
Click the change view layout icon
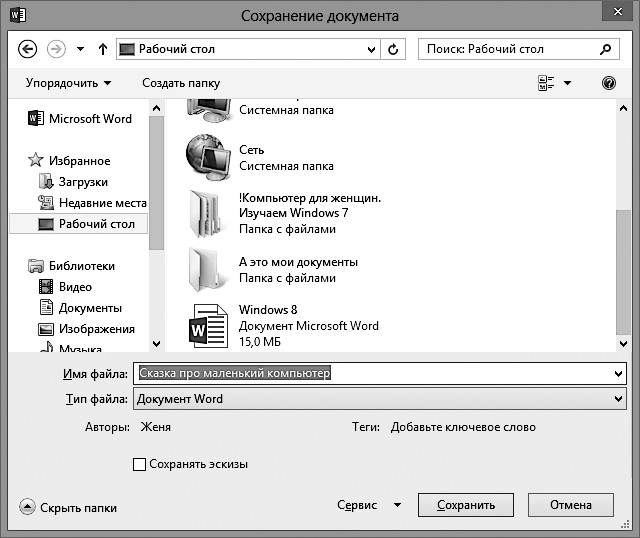(546, 83)
